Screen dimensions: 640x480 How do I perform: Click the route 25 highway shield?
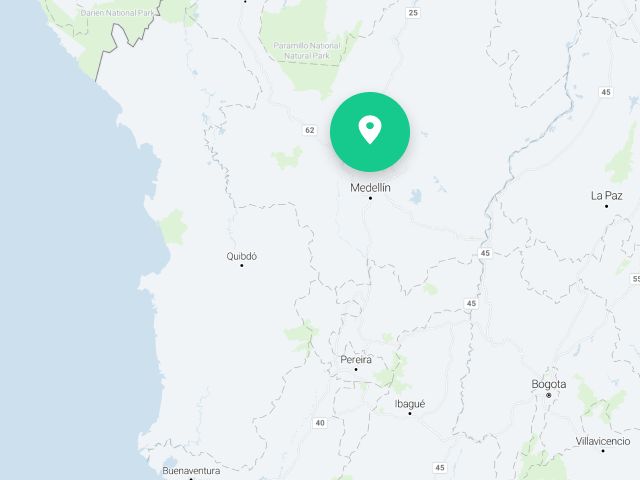[x=413, y=13]
